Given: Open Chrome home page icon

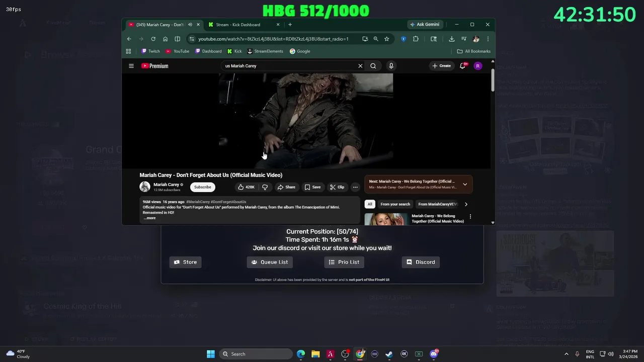Looking at the screenshot, I should 165,39.
